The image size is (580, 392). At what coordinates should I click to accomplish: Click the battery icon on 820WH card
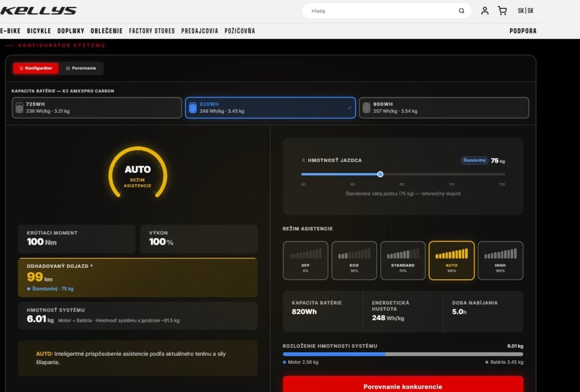tap(193, 108)
